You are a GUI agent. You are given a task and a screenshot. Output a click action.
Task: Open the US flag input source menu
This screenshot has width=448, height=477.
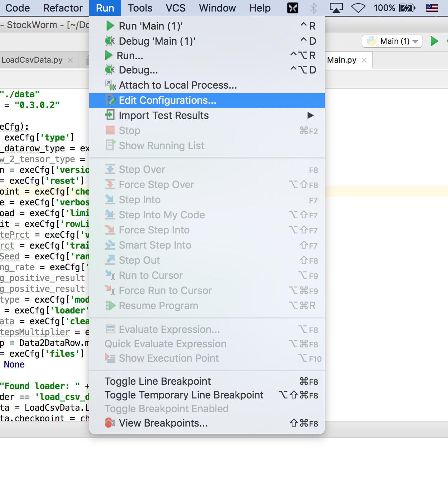(432, 8)
